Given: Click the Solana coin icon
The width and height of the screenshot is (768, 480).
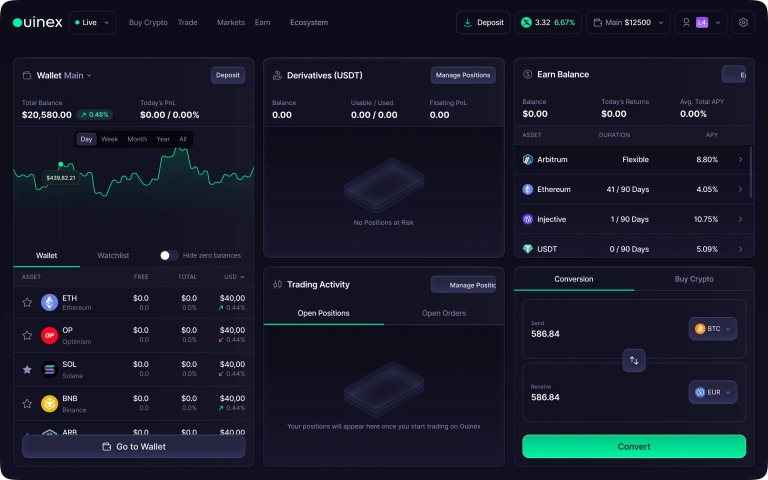Looking at the screenshot, I should point(49,370).
